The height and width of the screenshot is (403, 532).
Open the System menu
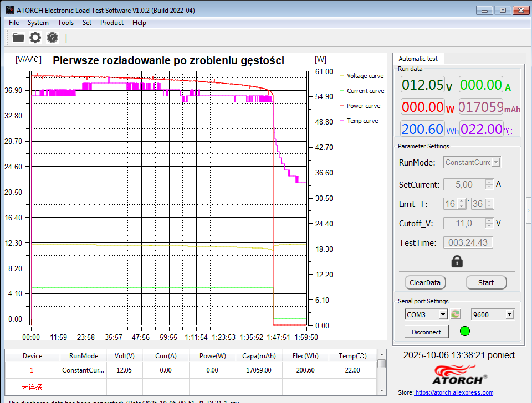point(38,23)
